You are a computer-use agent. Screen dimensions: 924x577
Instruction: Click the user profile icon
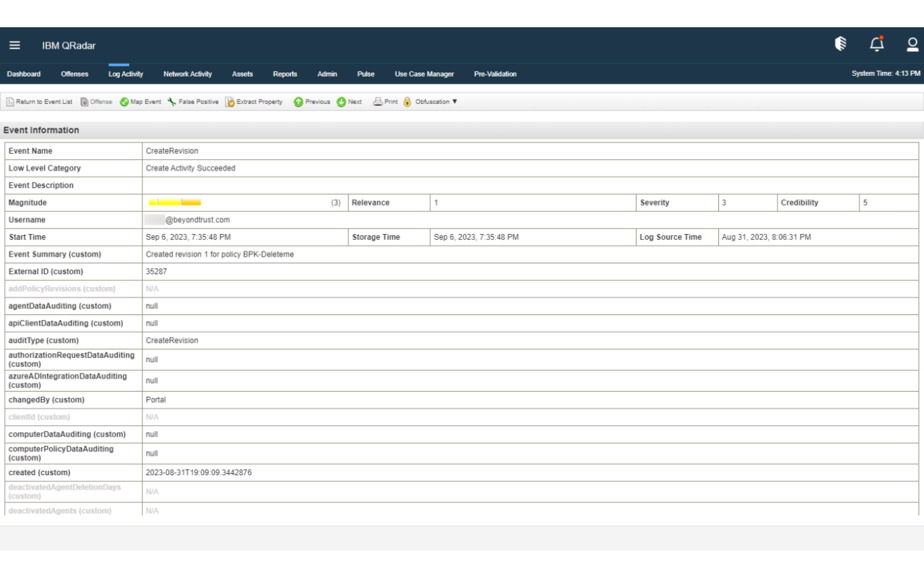[x=912, y=44]
